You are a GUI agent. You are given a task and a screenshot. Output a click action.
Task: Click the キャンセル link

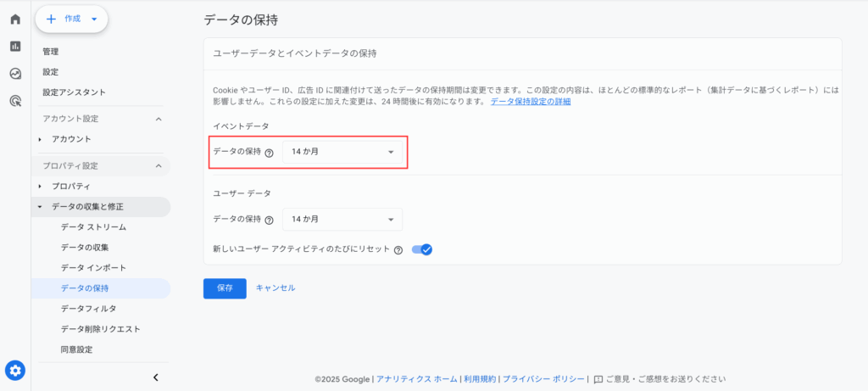[x=275, y=288]
